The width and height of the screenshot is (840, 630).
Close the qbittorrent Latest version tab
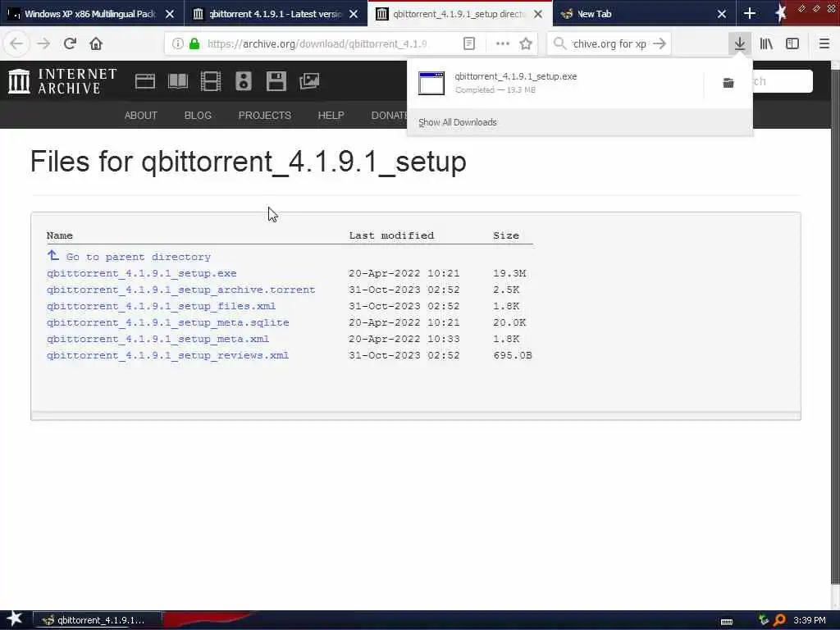coord(354,14)
